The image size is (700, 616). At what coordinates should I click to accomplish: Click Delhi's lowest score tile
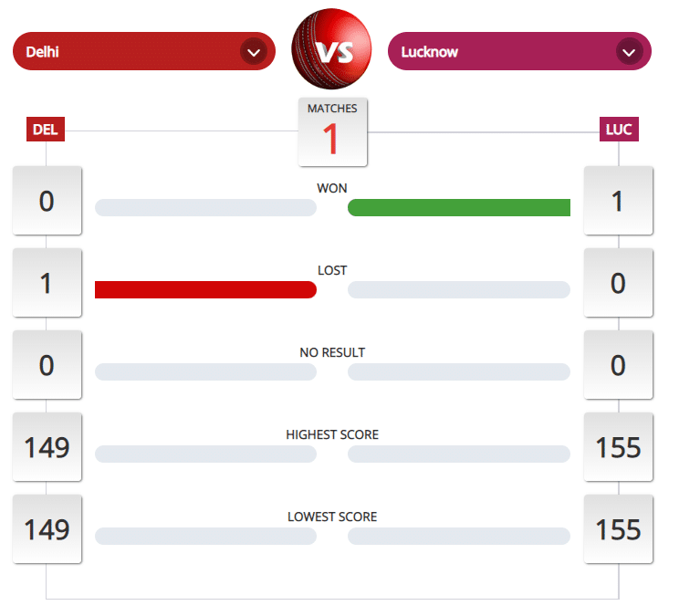pos(47,529)
